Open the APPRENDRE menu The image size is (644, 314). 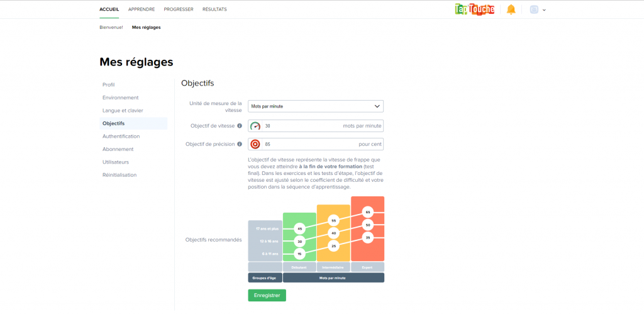141,9
